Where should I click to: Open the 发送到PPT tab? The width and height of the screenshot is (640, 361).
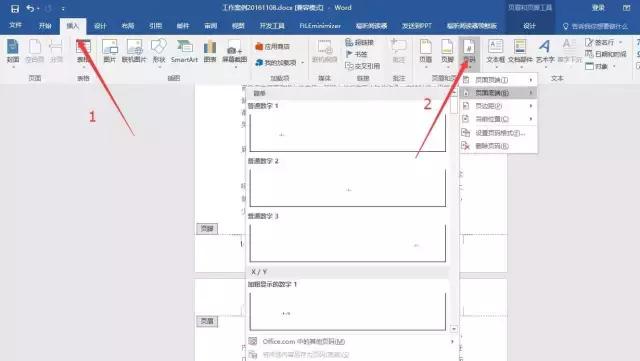(x=416, y=26)
